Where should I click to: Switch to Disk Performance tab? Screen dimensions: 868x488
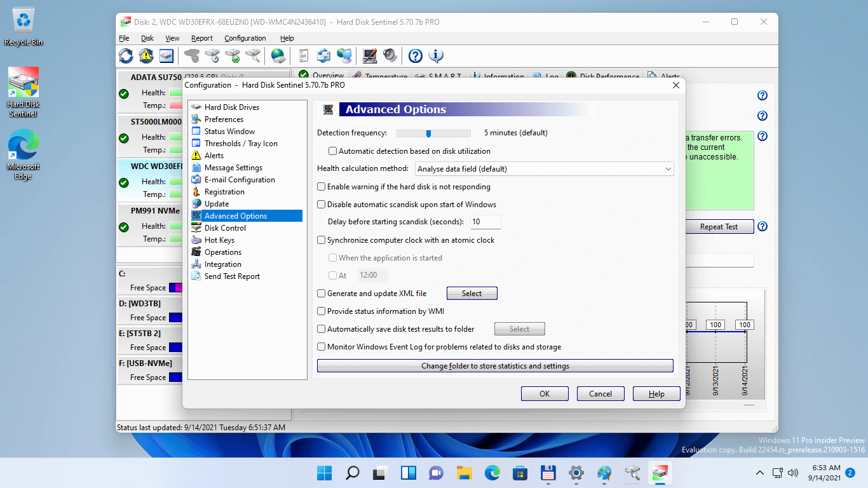(604, 76)
